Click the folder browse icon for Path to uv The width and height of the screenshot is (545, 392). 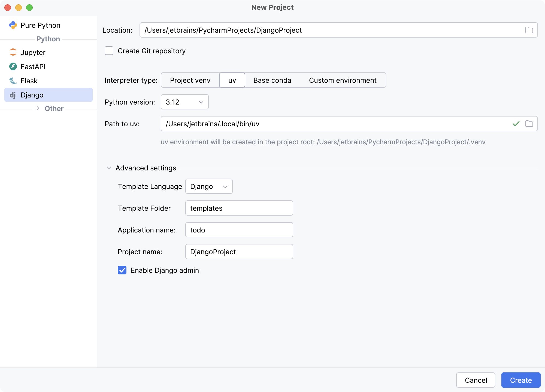click(x=529, y=124)
